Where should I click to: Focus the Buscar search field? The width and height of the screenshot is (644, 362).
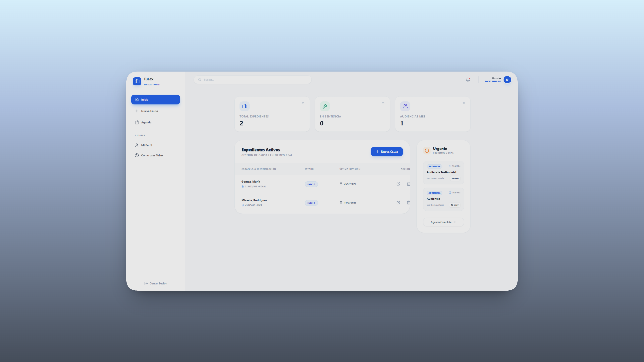pyautogui.click(x=253, y=80)
